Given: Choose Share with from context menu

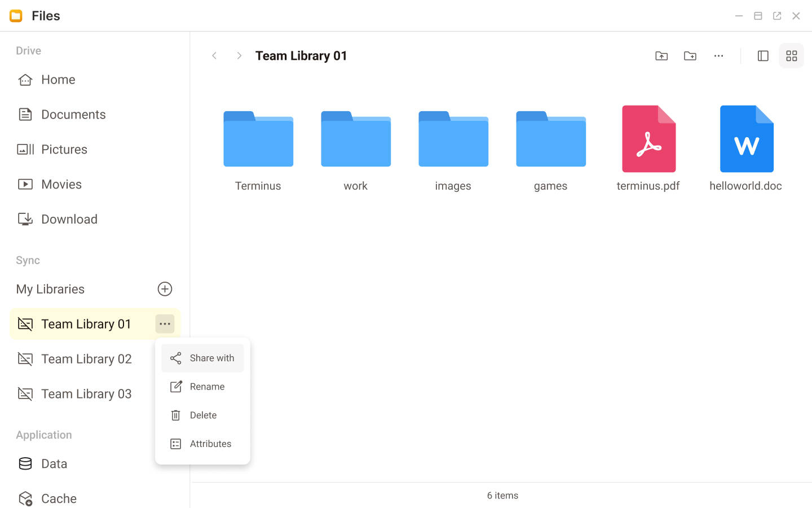Looking at the screenshot, I should [202, 358].
